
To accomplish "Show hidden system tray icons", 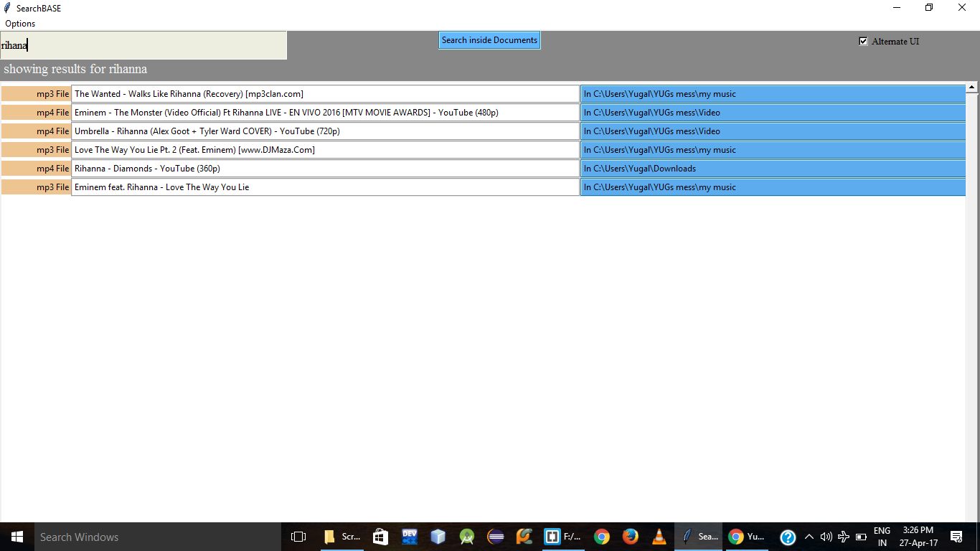I will point(809,537).
